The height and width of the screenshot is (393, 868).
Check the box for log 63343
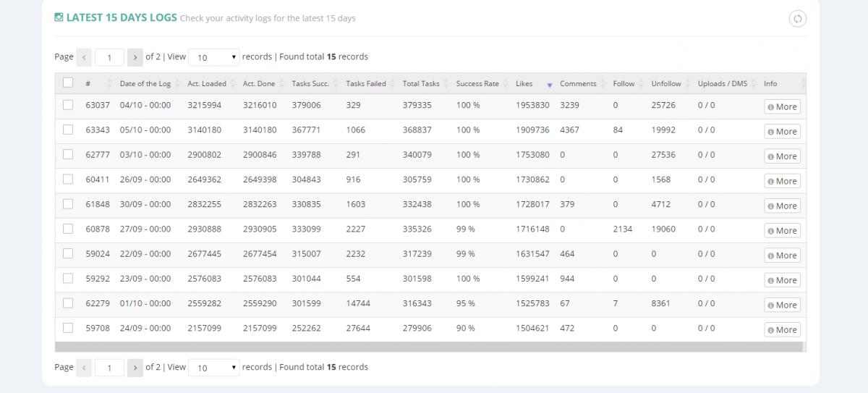click(68, 130)
